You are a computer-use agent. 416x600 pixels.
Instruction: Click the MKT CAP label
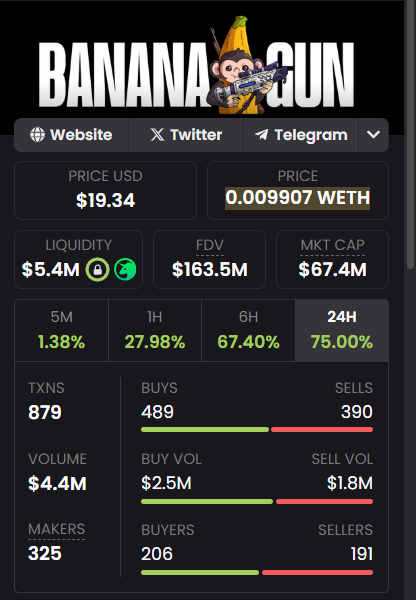[x=333, y=245]
